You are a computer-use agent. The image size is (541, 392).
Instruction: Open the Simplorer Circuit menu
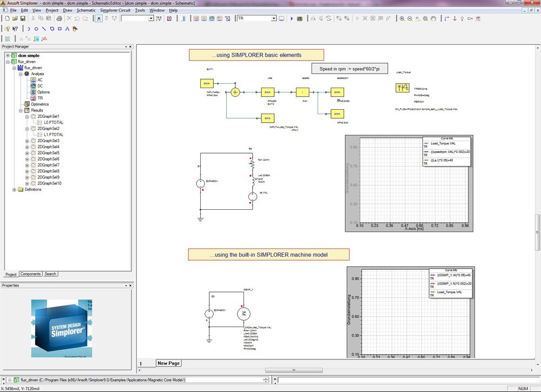coord(115,10)
